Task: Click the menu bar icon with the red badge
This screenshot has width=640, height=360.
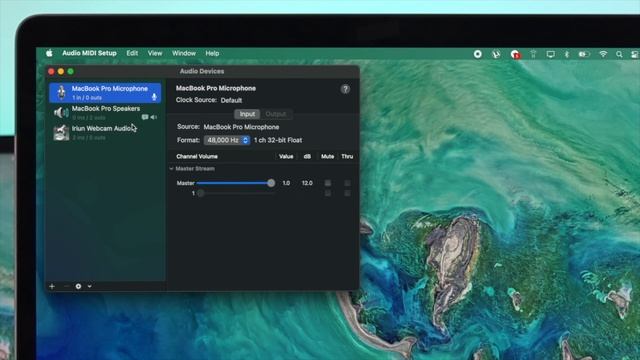Action: click(x=515, y=54)
